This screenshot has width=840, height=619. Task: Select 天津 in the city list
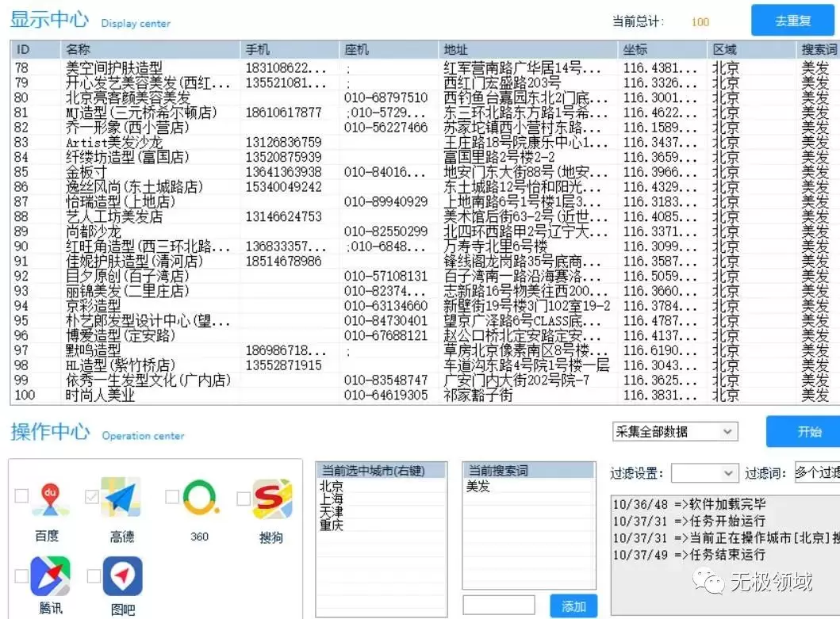(331, 512)
